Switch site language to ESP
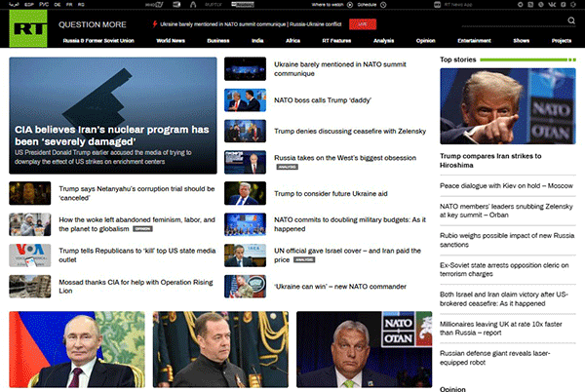 click(29, 5)
